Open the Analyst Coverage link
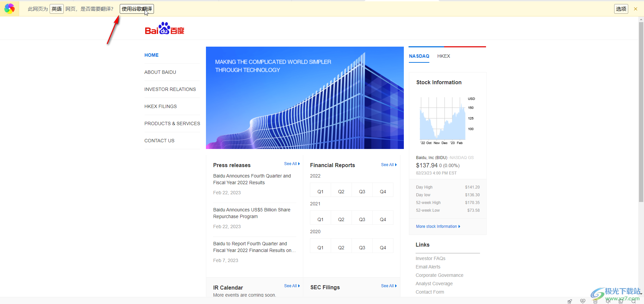The width and height of the screenshot is (644, 304). tap(434, 284)
